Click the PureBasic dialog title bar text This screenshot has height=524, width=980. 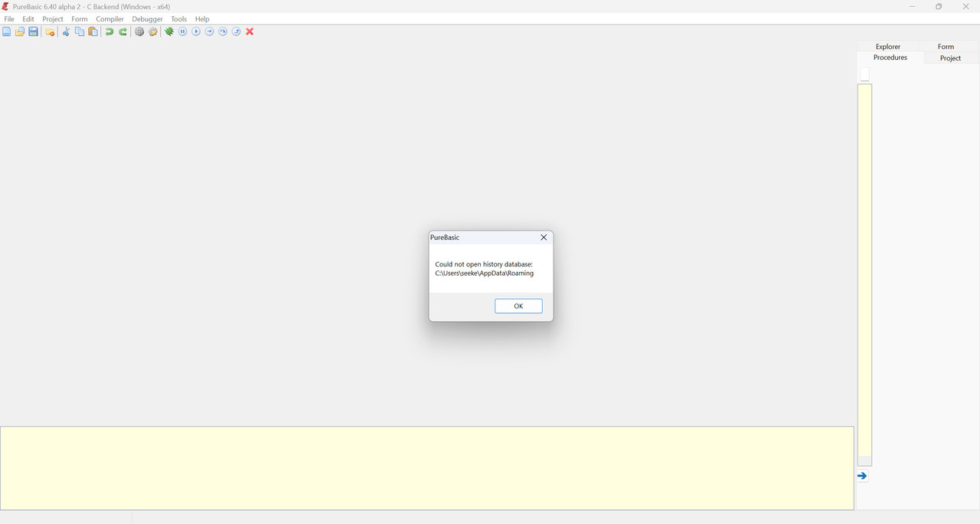pyautogui.click(x=445, y=237)
